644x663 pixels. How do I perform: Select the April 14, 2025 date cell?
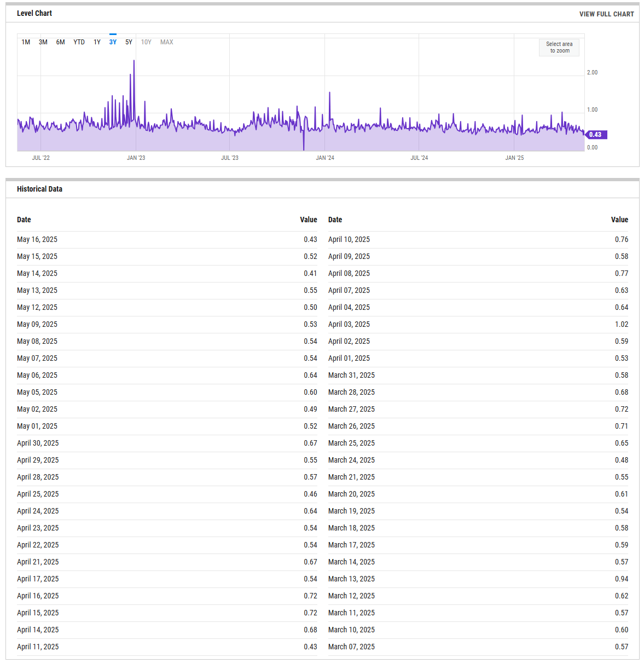(x=38, y=630)
